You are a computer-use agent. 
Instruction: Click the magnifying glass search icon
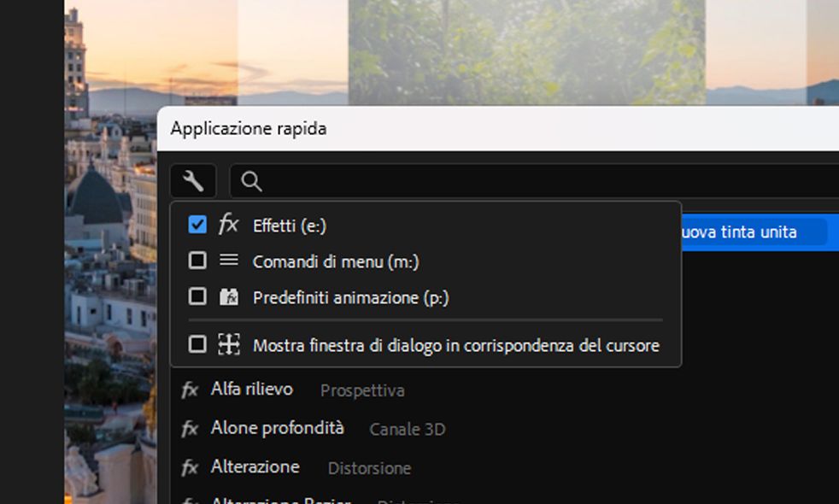(251, 181)
